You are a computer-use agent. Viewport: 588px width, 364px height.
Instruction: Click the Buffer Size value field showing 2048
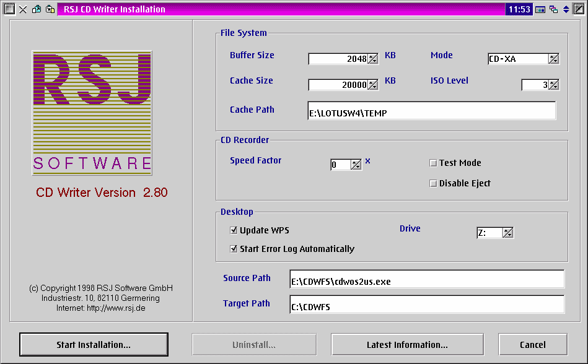(338, 59)
